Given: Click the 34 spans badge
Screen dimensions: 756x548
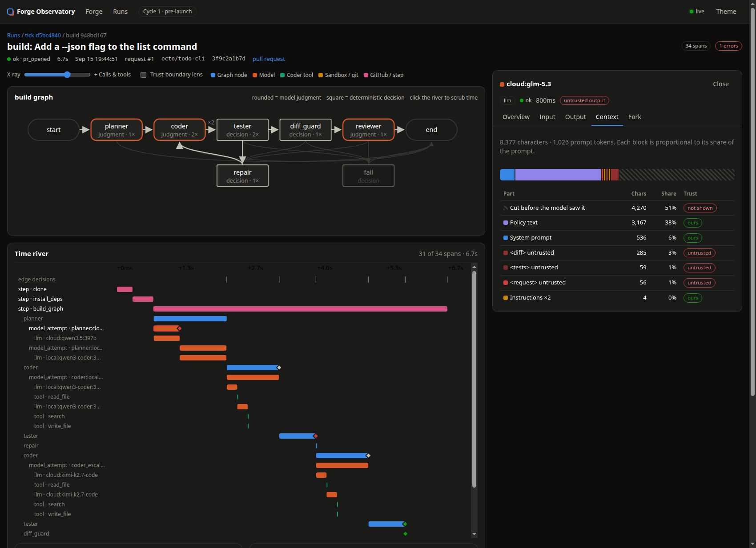Looking at the screenshot, I should point(696,46).
